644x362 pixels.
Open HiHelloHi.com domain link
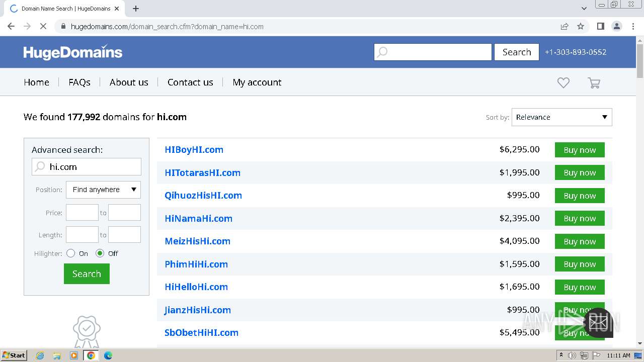(x=196, y=287)
